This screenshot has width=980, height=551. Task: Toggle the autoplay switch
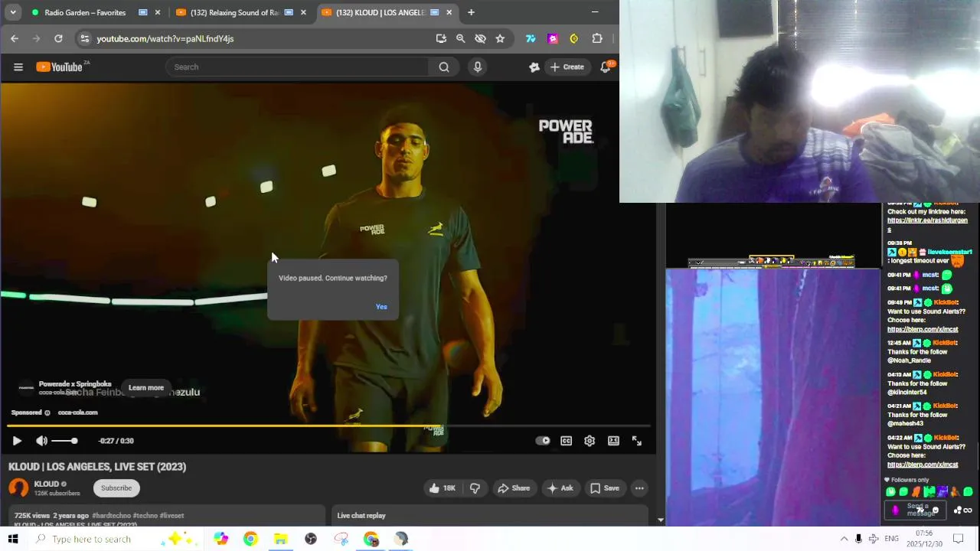(543, 441)
